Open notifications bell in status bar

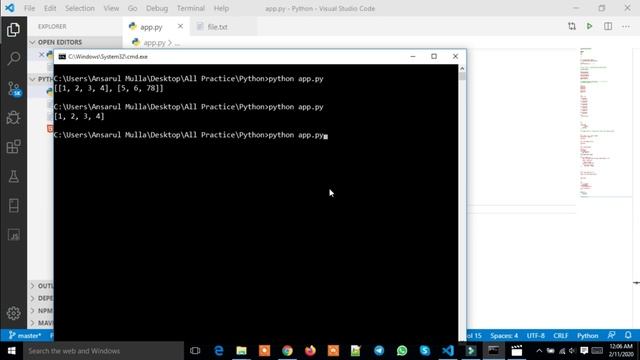(x=628, y=335)
